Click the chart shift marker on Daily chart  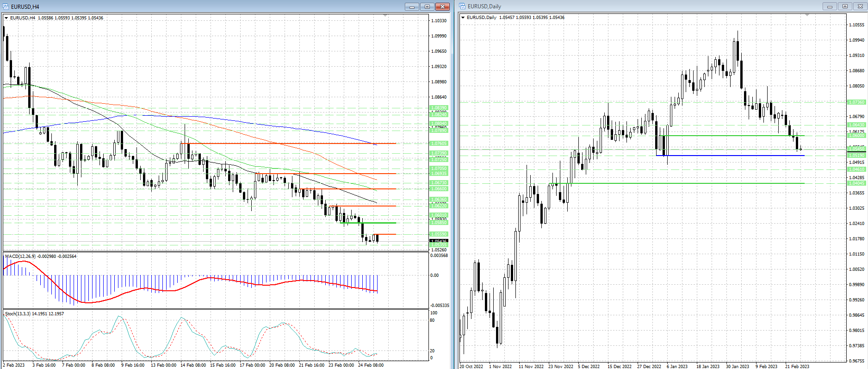point(807,15)
